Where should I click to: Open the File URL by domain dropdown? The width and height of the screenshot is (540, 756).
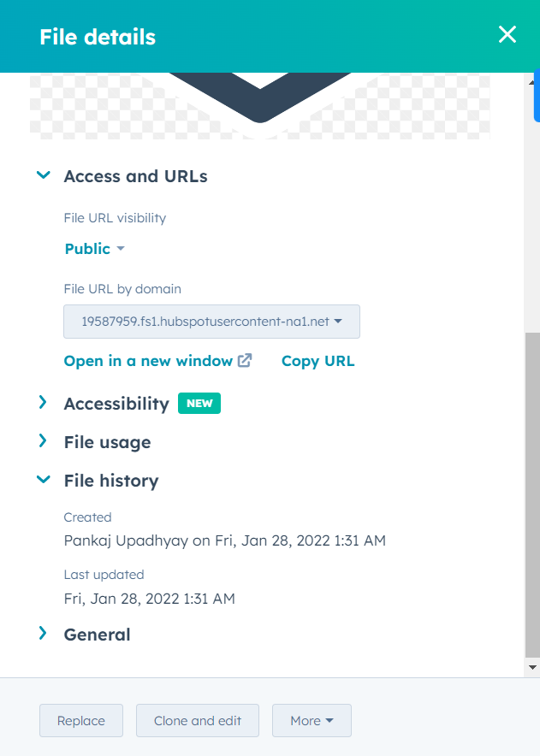[211, 322]
